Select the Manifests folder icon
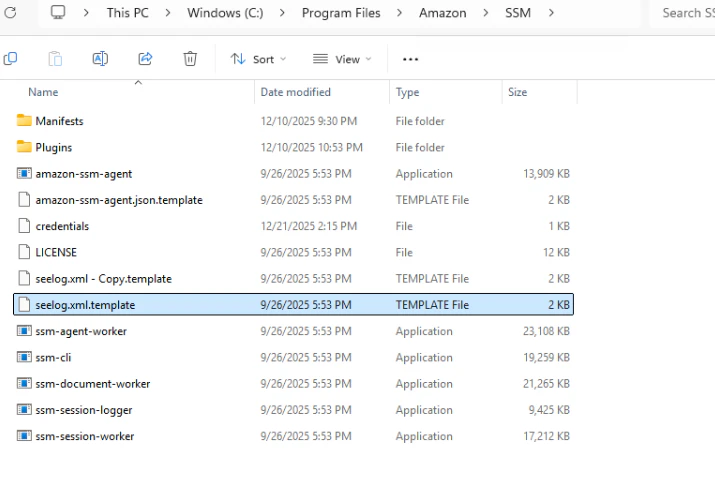Viewport: 715px width, 480px height. tap(24, 121)
